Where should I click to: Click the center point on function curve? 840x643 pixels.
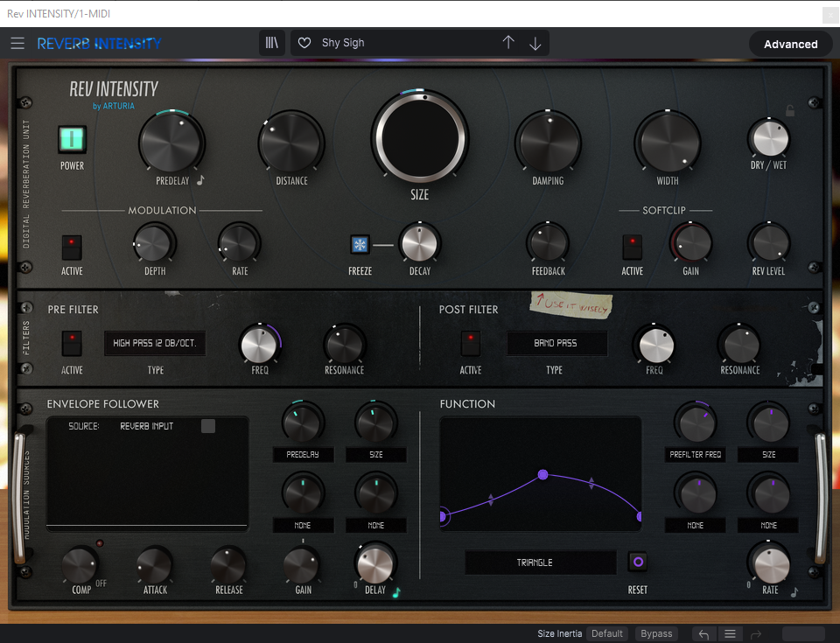point(542,474)
